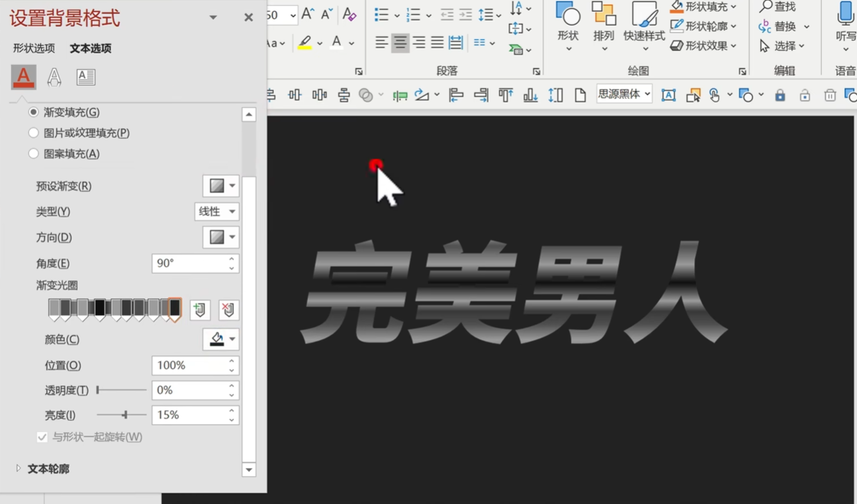This screenshot has width=857, height=504.
Task: Align objects to left edge
Action: (456, 95)
